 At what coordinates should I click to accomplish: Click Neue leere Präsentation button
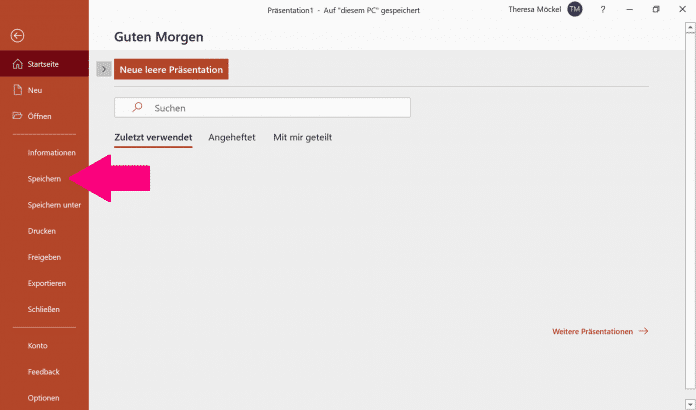point(171,69)
